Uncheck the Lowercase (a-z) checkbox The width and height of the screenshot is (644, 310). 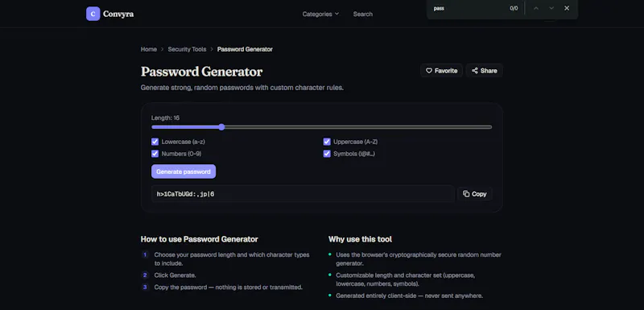[155, 142]
